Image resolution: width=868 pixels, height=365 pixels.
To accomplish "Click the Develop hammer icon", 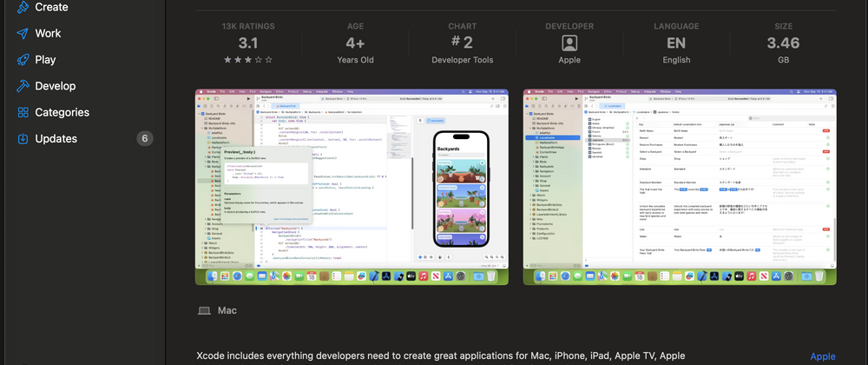I will click(23, 86).
